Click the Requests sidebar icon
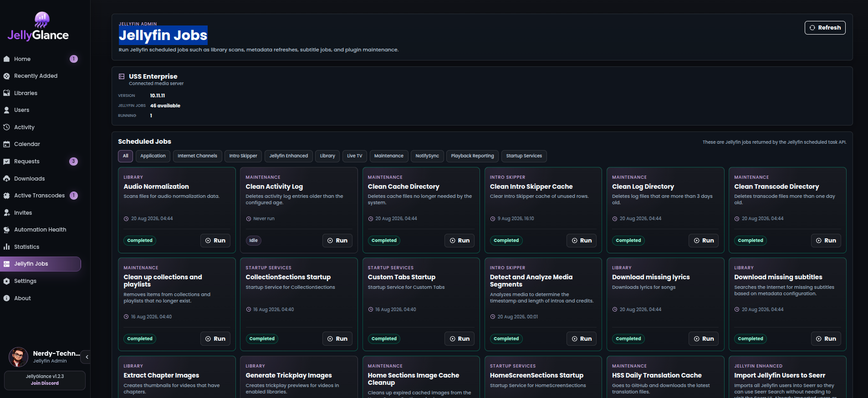 click(x=6, y=161)
